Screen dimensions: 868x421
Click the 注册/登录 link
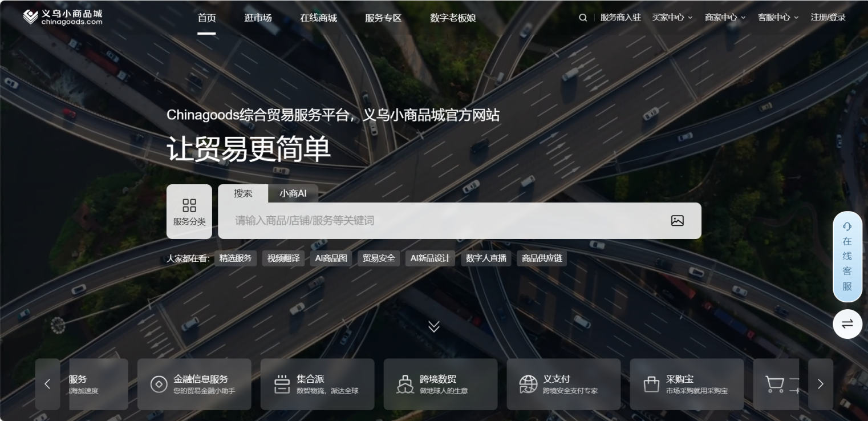pos(828,17)
